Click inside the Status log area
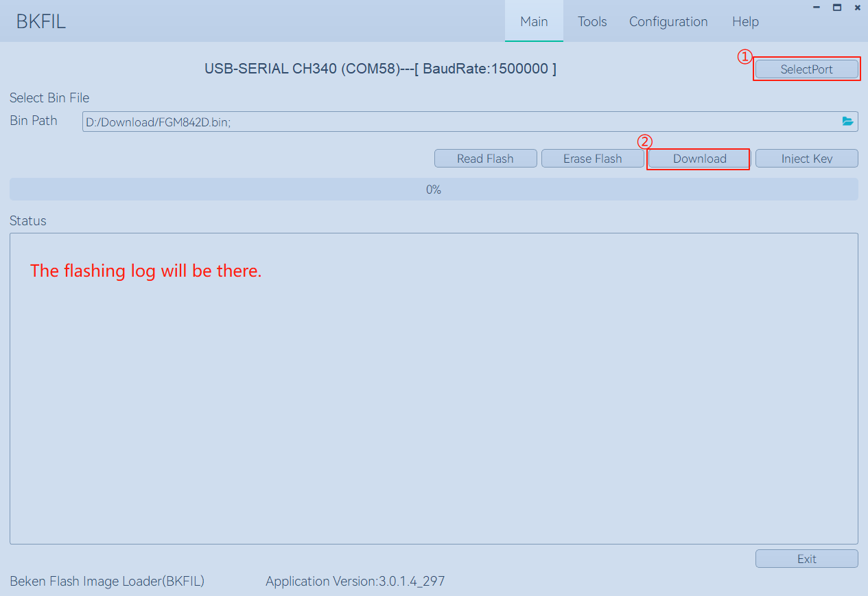The height and width of the screenshot is (596, 868). coord(434,398)
